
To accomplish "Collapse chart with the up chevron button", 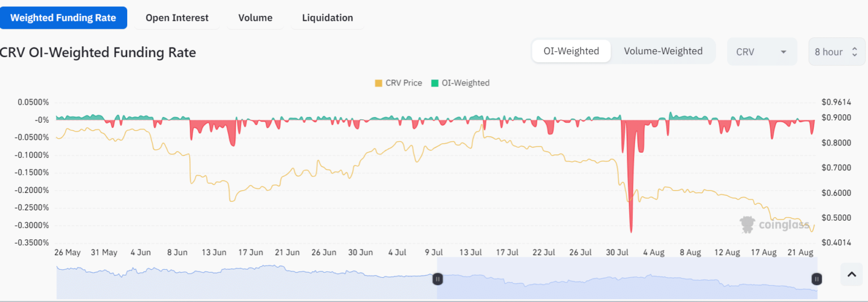I will pos(852,275).
